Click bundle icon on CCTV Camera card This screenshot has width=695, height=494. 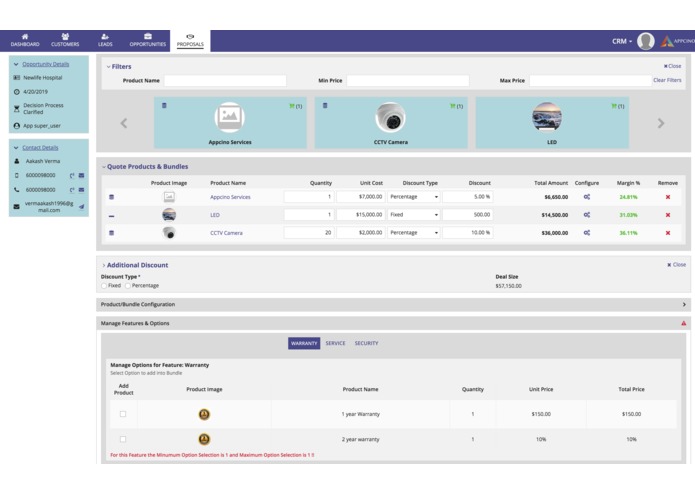(325, 105)
